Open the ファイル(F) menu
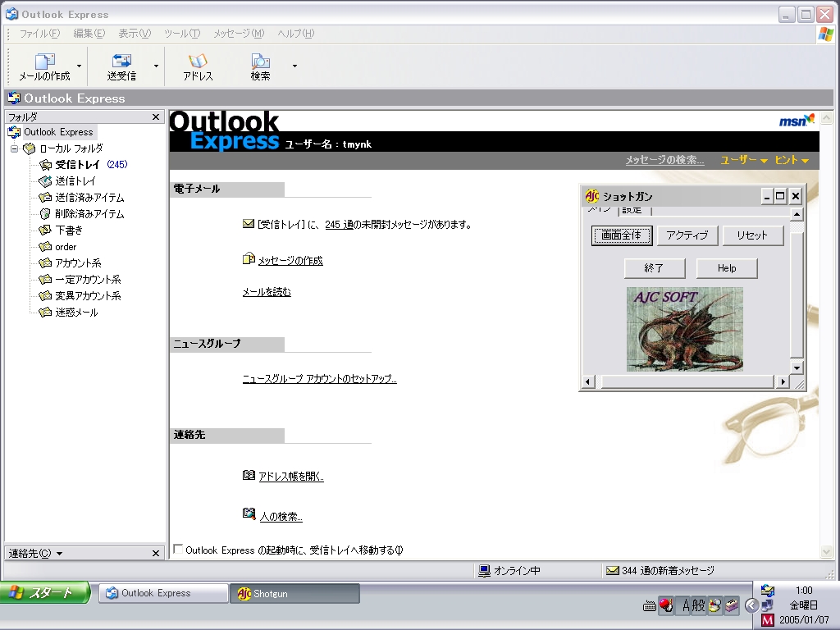This screenshot has height=630, width=840. tap(39, 34)
